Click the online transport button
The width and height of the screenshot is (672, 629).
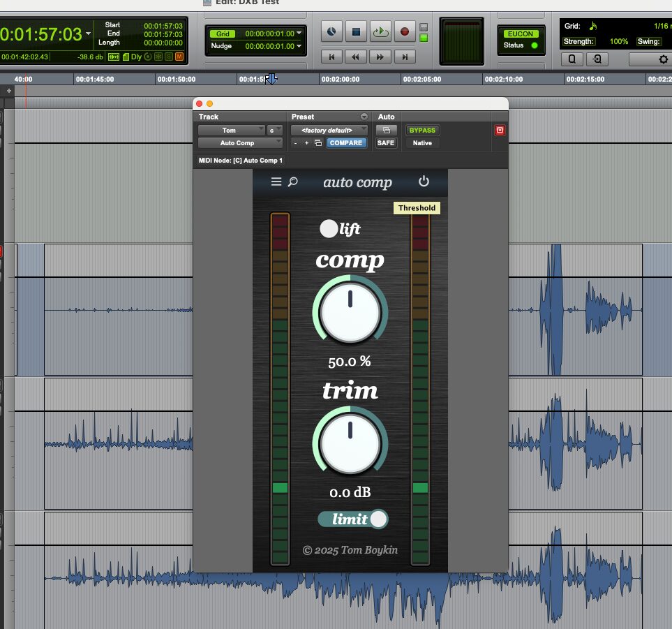tap(331, 31)
